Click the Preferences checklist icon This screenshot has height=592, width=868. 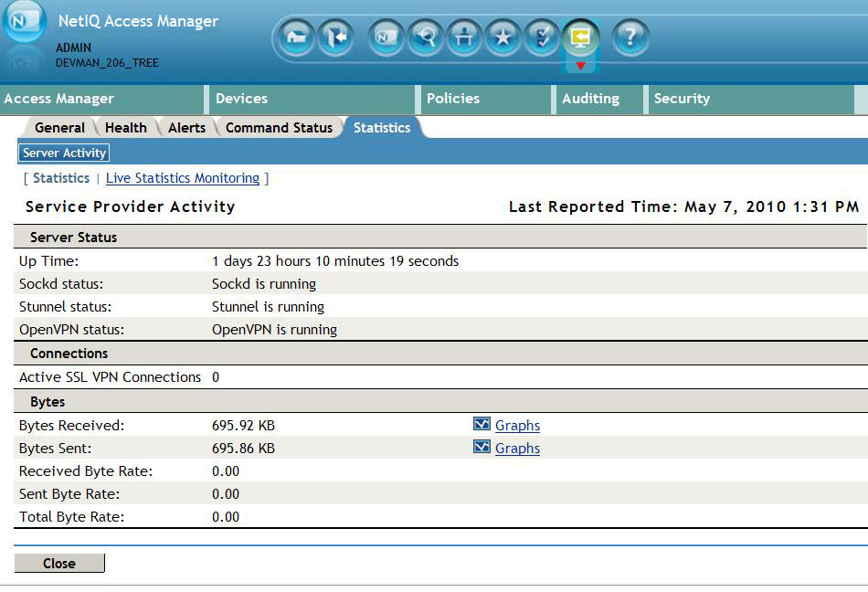click(x=542, y=37)
